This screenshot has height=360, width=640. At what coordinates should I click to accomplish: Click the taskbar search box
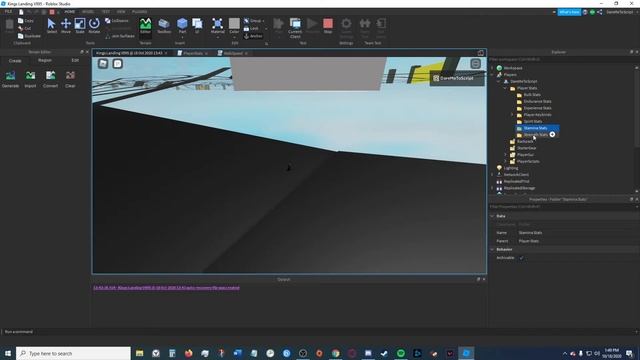[x=73, y=353]
